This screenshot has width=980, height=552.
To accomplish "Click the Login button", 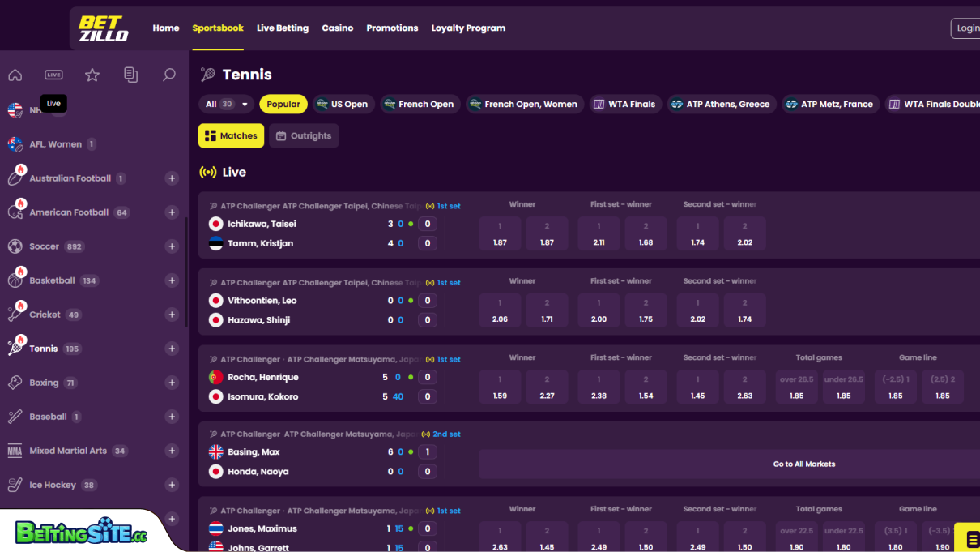I will [967, 28].
